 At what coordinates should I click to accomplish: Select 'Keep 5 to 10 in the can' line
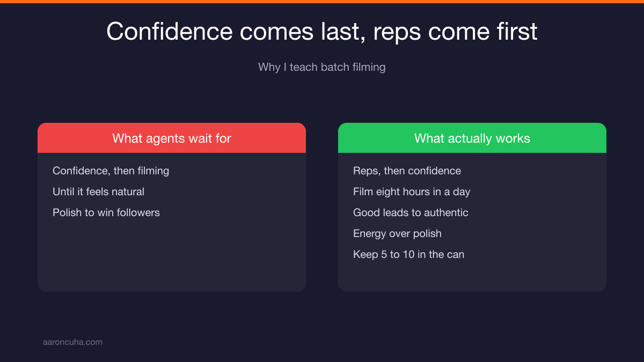click(x=408, y=254)
